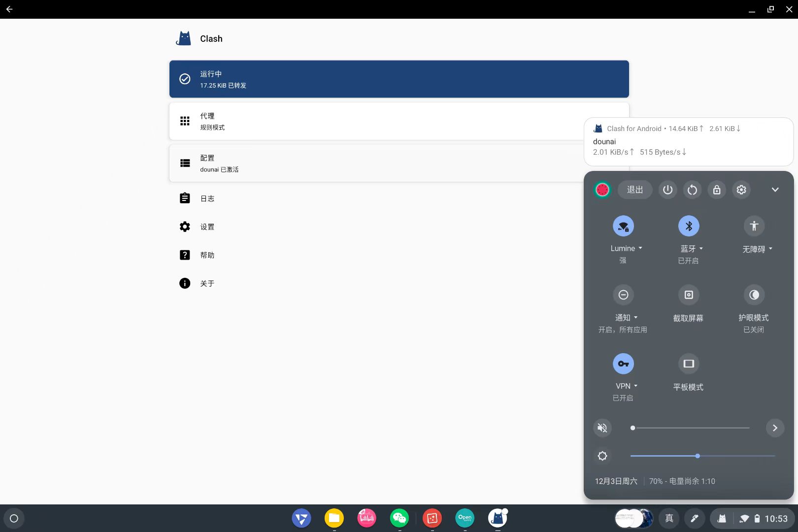Toggle night light mode
This screenshot has height=532, width=798.
coord(754,295)
